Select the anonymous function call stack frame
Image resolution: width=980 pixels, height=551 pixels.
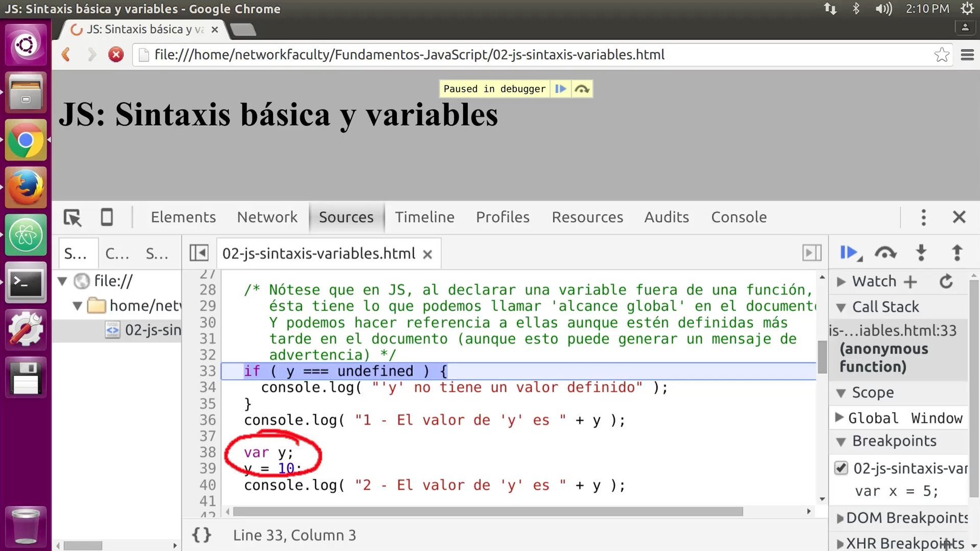[898, 349]
